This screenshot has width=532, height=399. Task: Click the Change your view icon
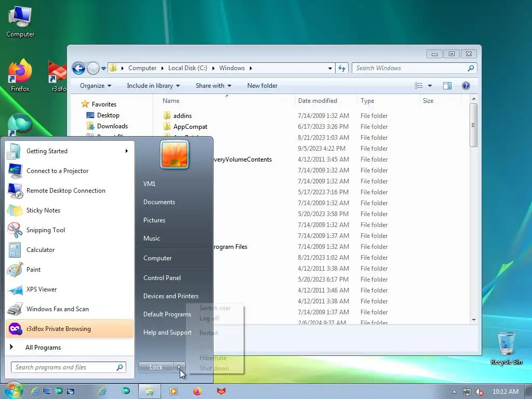[x=419, y=86]
